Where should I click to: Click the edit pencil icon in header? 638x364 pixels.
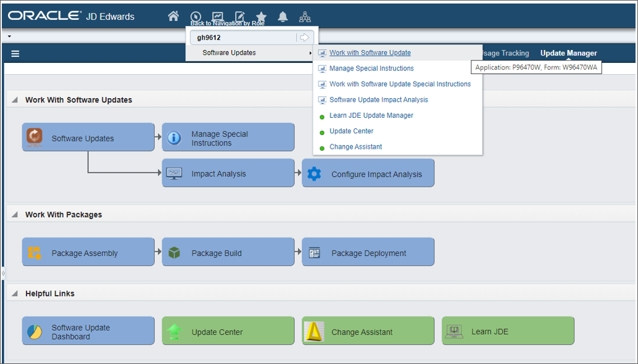point(239,16)
